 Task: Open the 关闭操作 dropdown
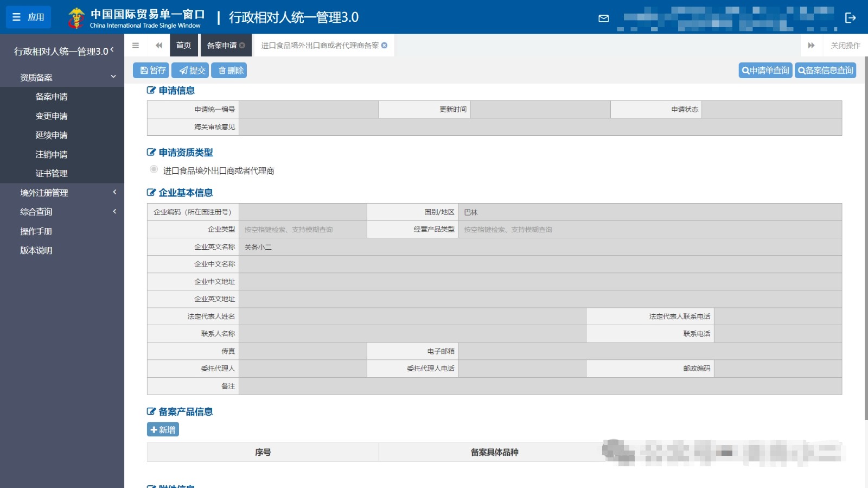[x=845, y=46]
